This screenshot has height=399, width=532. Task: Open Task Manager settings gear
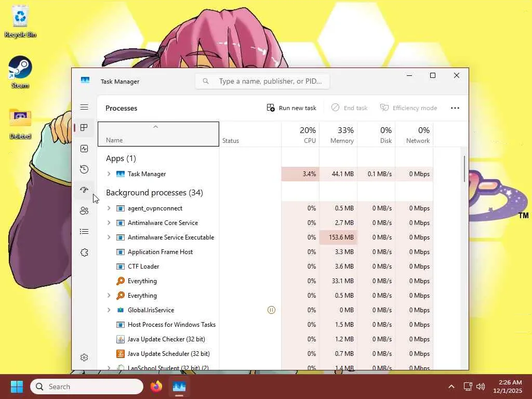(84, 357)
